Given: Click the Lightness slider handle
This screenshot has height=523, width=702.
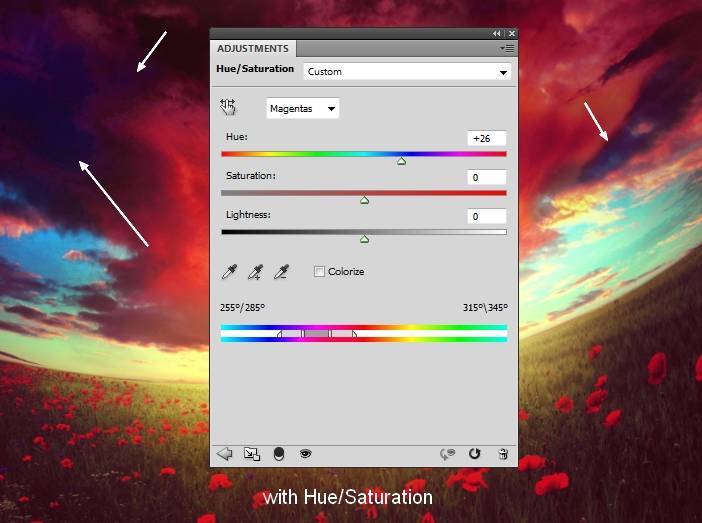Looking at the screenshot, I should pos(364,239).
